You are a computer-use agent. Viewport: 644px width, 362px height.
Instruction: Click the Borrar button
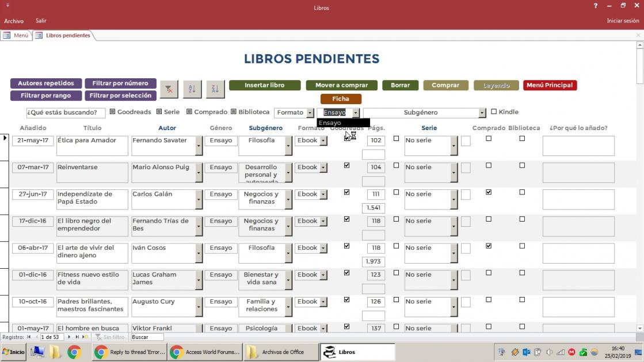pyautogui.click(x=400, y=86)
